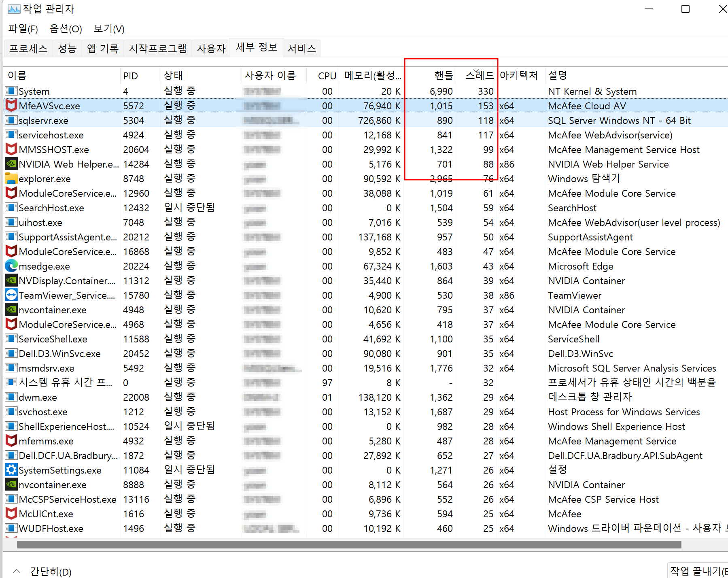Select the ShellExperienceHost process name
The image size is (728, 578).
67,427
